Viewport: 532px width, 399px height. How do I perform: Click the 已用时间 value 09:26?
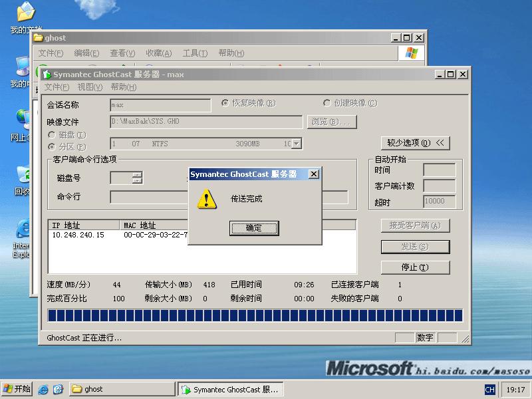[x=304, y=285]
